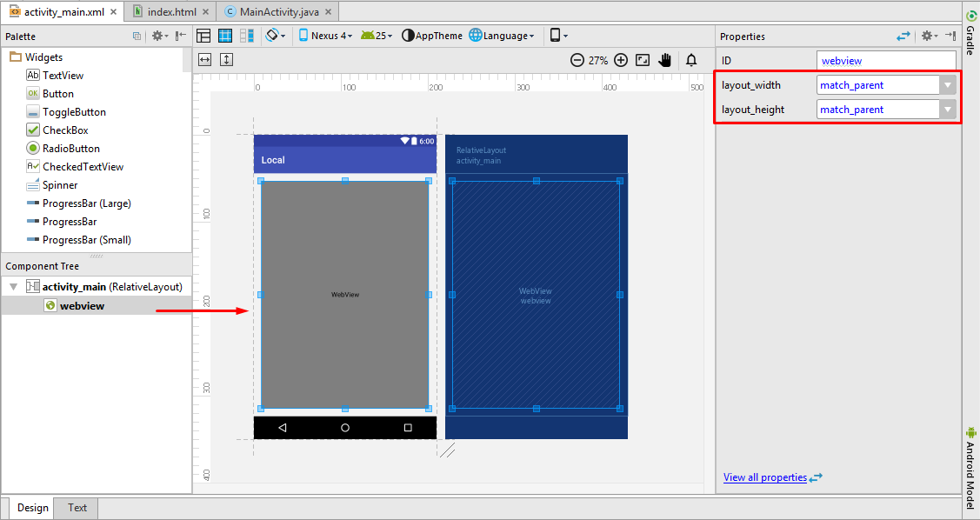Image resolution: width=980 pixels, height=520 pixels.
Task: Toggle Blueprint view mode
Action: (x=226, y=36)
